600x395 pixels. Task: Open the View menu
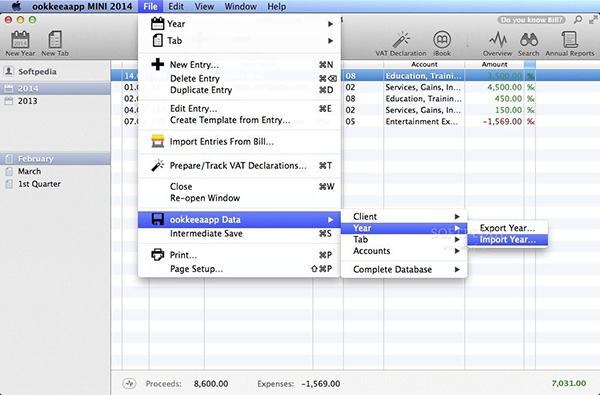tap(204, 7)
